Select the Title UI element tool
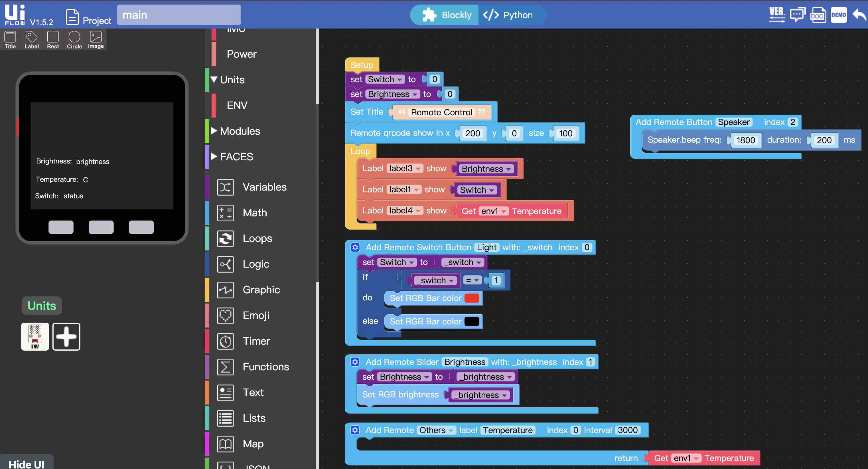This screenshot has width=868, height=469. 10,40
